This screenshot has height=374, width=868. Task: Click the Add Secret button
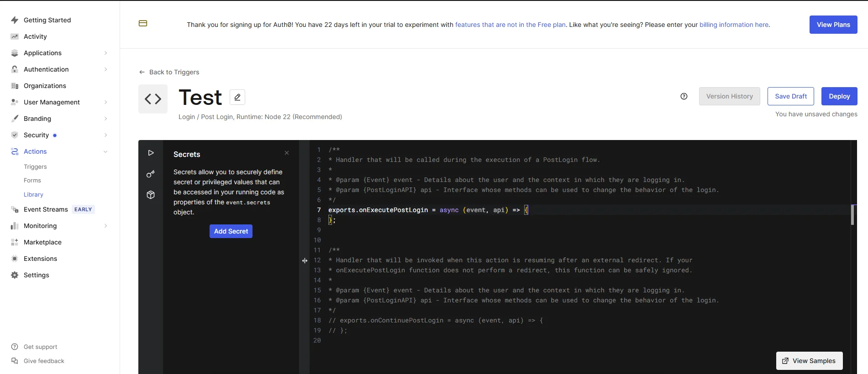click(231, 231)
